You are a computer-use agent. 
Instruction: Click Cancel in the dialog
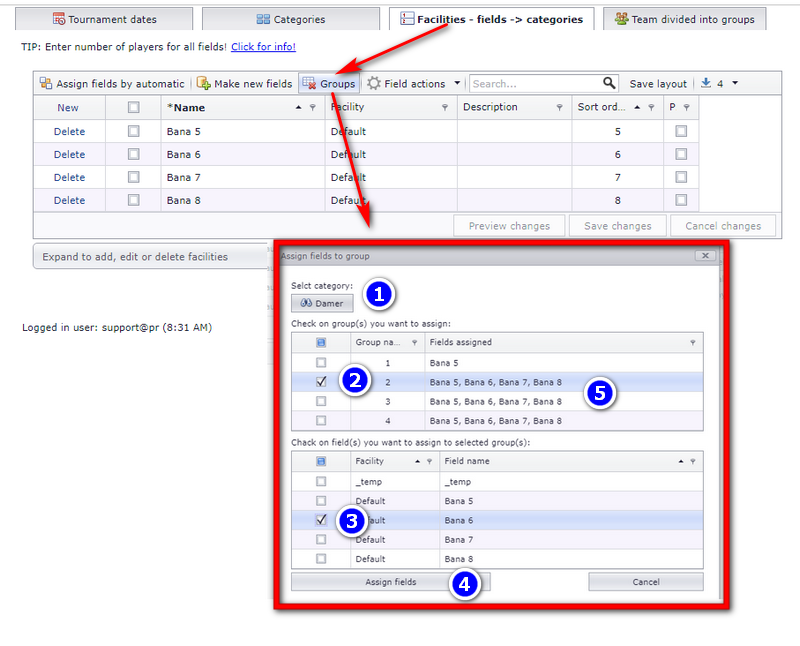point(646,582)
